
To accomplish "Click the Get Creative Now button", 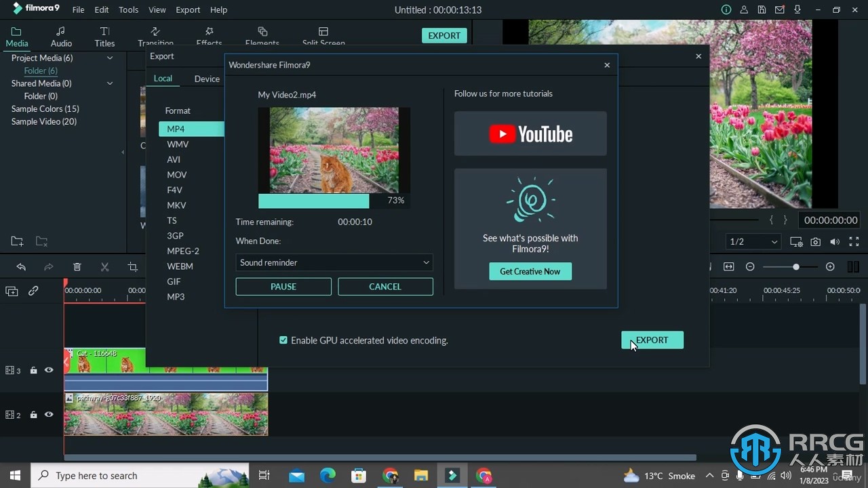I will [x=530, y=271].
